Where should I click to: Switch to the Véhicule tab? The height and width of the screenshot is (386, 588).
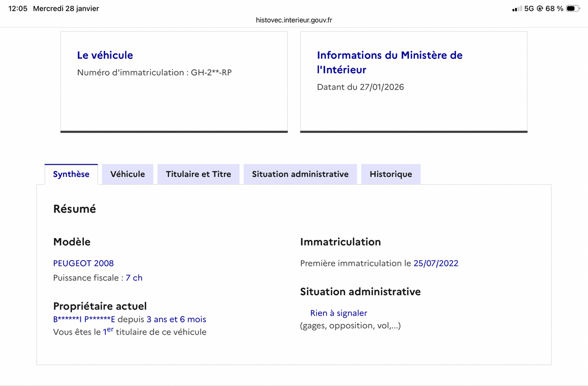pyautogui.click(x=127, y=174)
